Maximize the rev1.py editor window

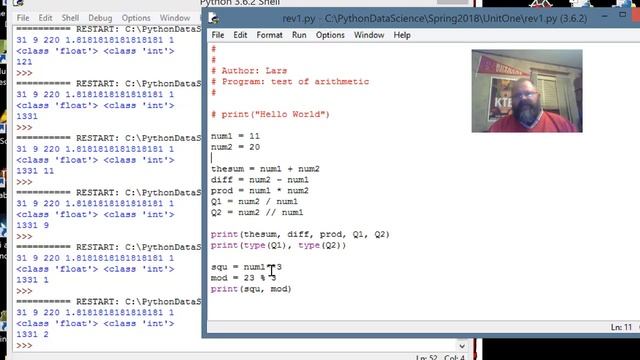622,15
